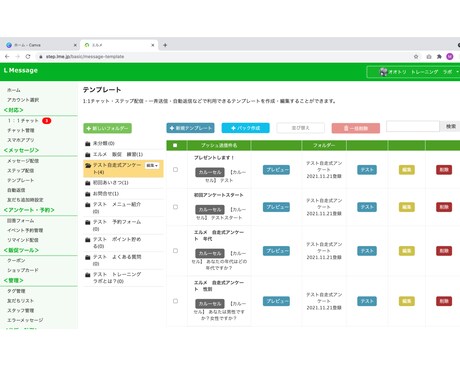Viewport: 460px width, 380px height.
Task: Click the フォルダー column header
Action: tap(324, 145)
